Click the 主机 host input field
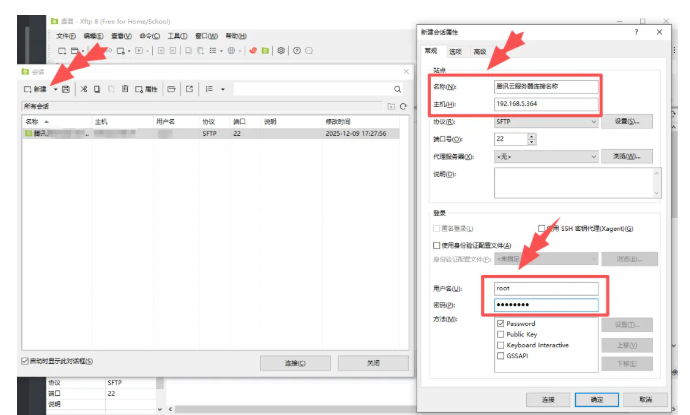This screenshot has height=415, width=690. 545,103
